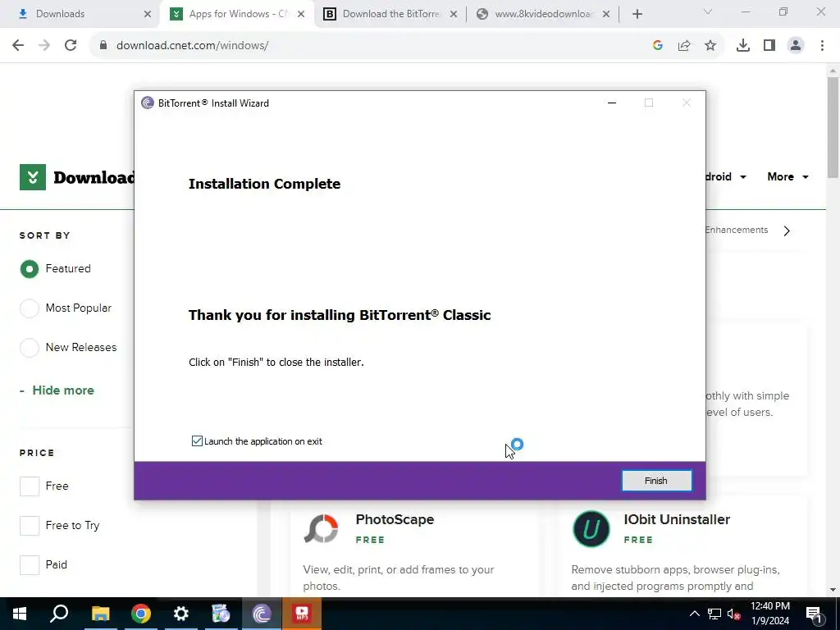The height and width of the screenshot is (630, 840).
Task: Click the scrollbar down arrow
Action: tap(833, 591)
